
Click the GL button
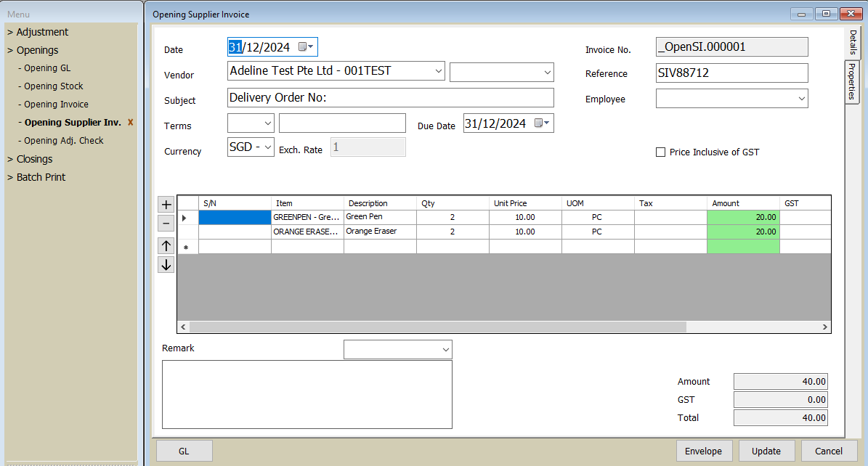pyautogui.click(x=184, y=451)
